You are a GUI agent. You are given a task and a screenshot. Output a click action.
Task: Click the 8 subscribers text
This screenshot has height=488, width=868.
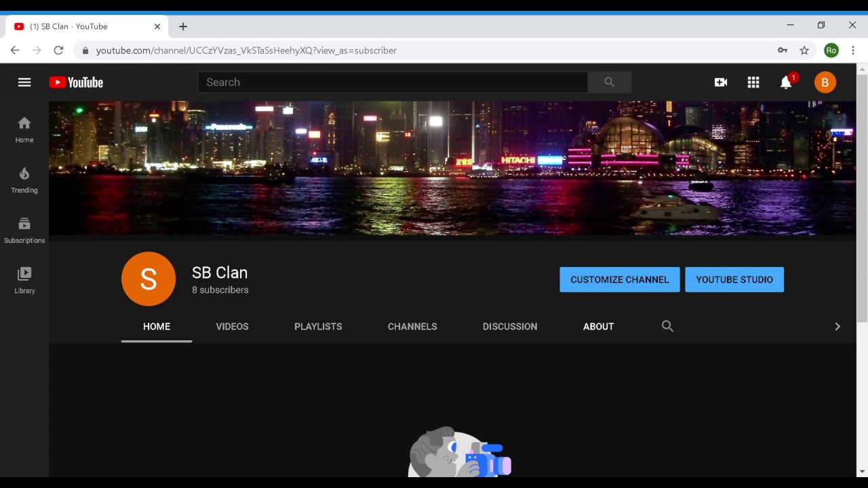pyautogui.click(x=220, y=290)
